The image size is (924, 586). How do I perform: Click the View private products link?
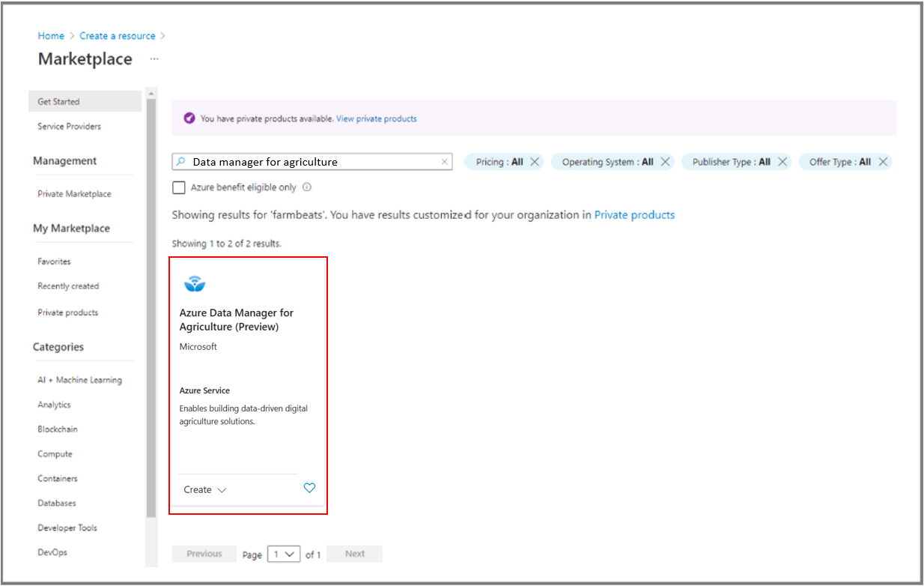coord(376,118)
